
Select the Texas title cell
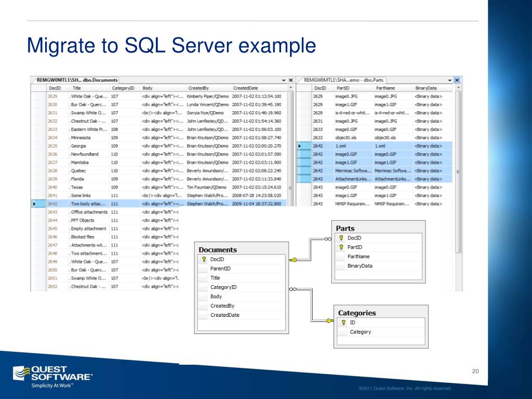[x=89, y=187]
